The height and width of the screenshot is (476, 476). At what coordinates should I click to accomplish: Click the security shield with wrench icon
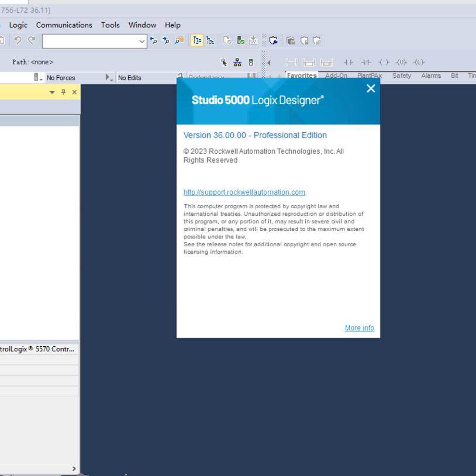(x=273, y=40)
